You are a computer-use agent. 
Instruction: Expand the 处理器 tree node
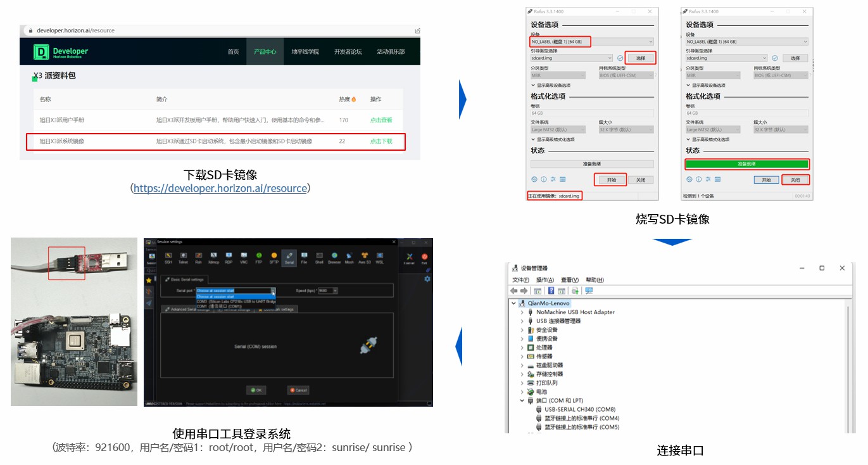[x=522, y=347]
